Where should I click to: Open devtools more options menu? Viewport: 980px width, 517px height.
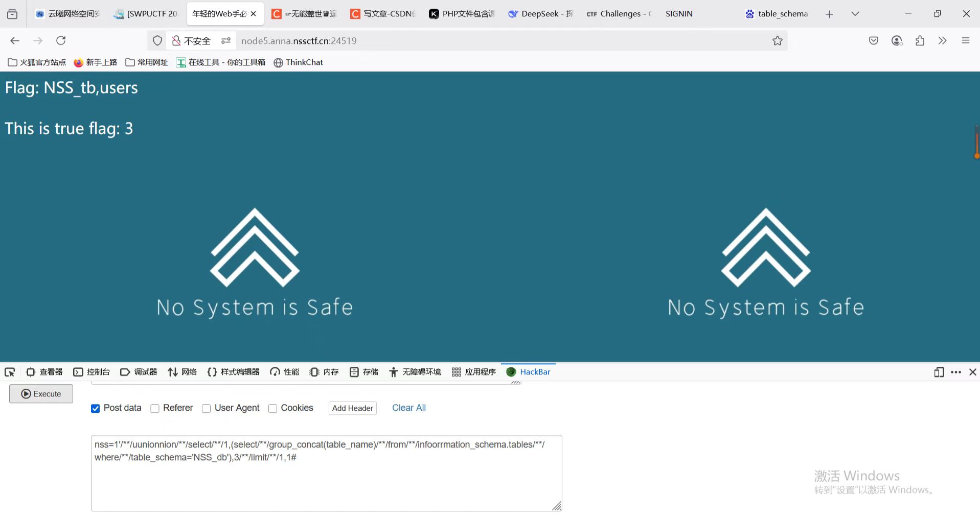coord(956,372)
